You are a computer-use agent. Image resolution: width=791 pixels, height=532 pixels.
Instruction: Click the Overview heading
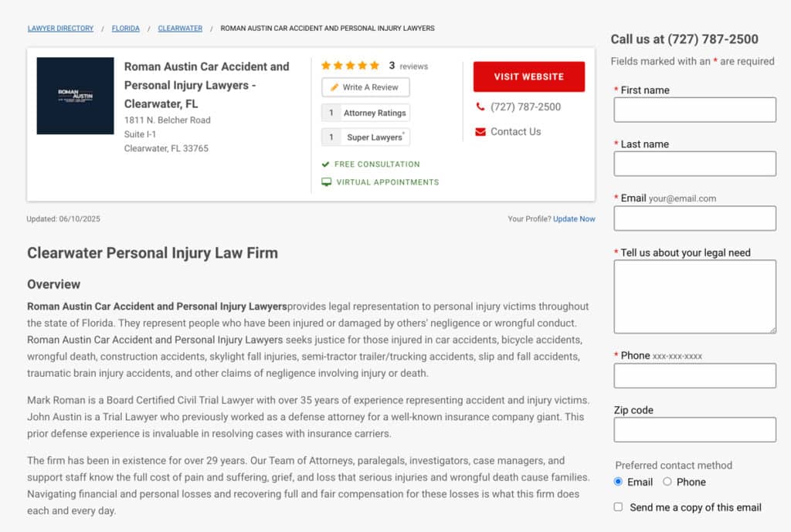(53, 284)
